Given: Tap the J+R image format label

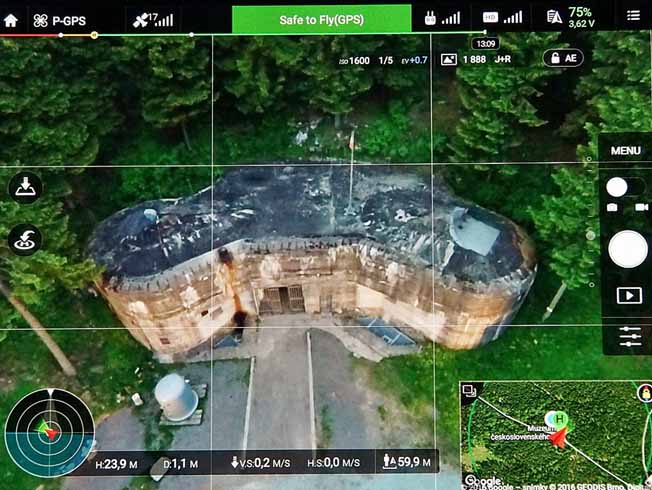Looking at the screenshot, I should click(502, 59).
